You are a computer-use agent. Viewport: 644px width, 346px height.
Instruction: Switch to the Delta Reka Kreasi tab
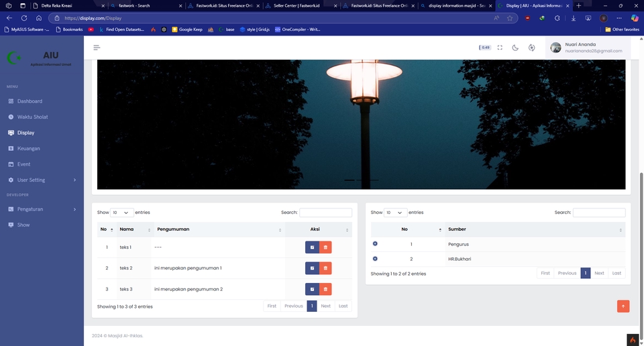click(68, 6)
